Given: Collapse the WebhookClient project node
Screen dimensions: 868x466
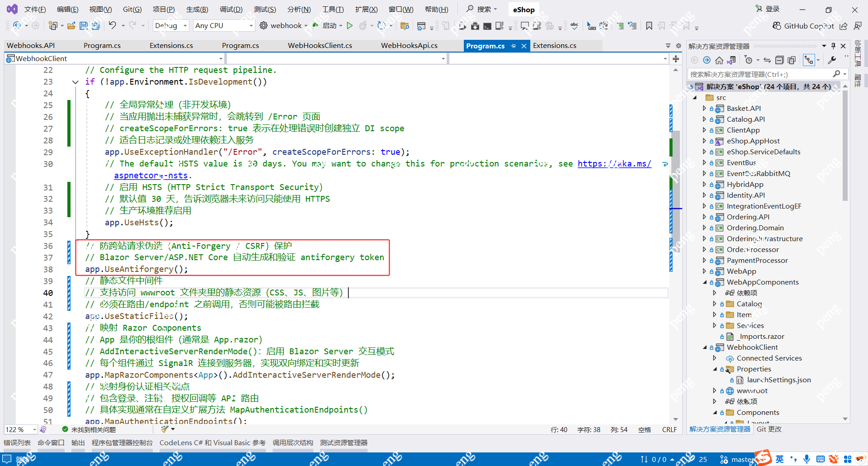Looking at the screenshot, I should (704, 347).
